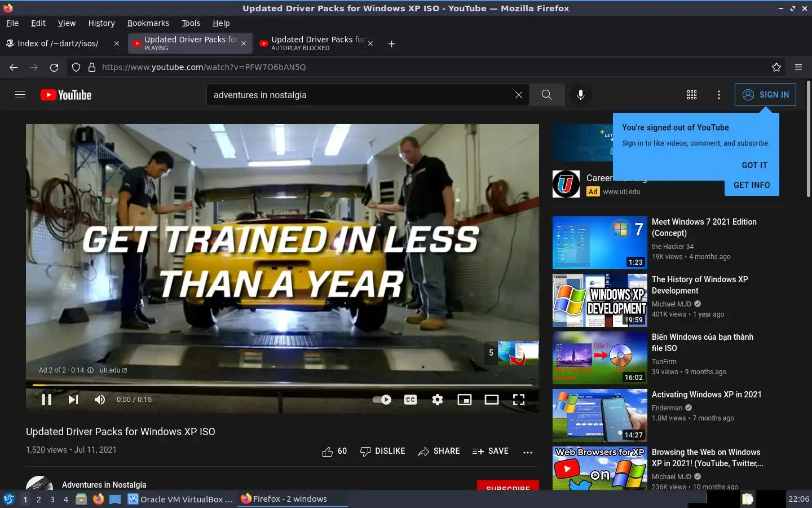
Task: Toggle closed captions with the CC button
Action: [x=411, y=400]
